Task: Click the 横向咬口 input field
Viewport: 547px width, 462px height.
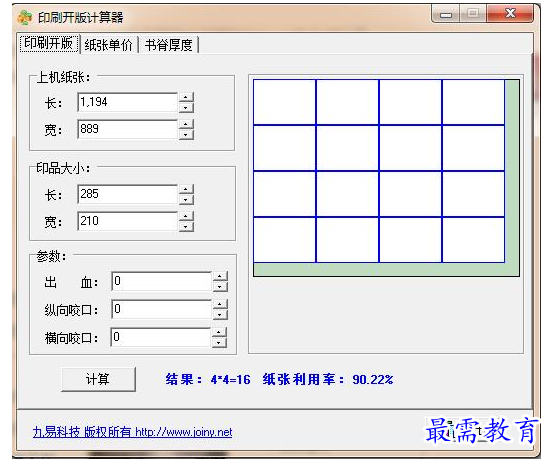Action: click(x=161, y=337)
